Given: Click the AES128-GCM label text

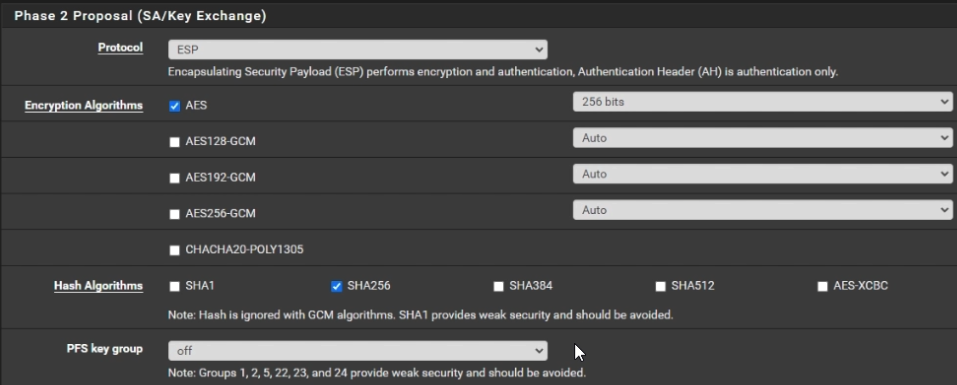Looking at the screenshot, I should click(x=220, y=142).
